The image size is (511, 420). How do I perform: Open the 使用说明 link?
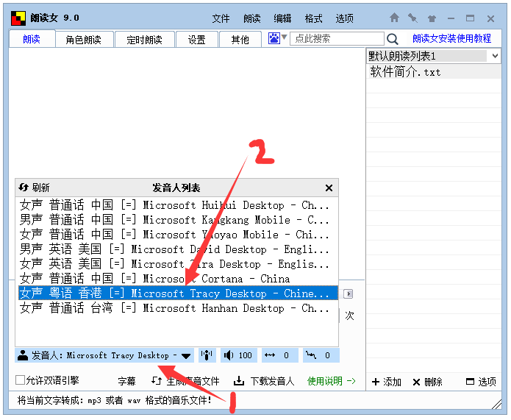[331, 381]
